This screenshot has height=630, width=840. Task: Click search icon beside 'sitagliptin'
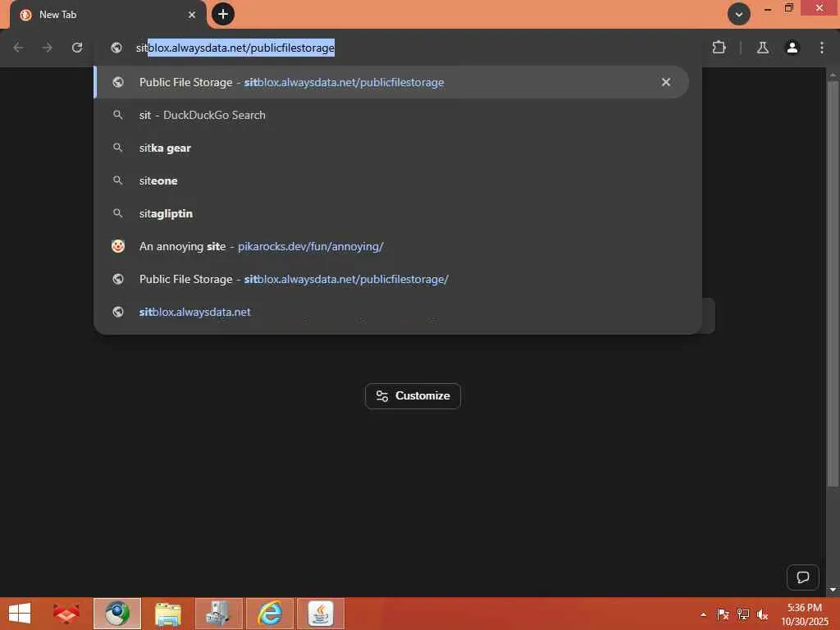(x=118, y=213)
